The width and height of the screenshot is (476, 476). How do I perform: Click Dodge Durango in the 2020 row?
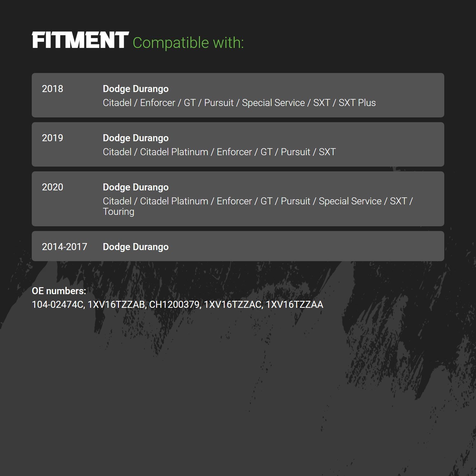[x=136, y=187]
